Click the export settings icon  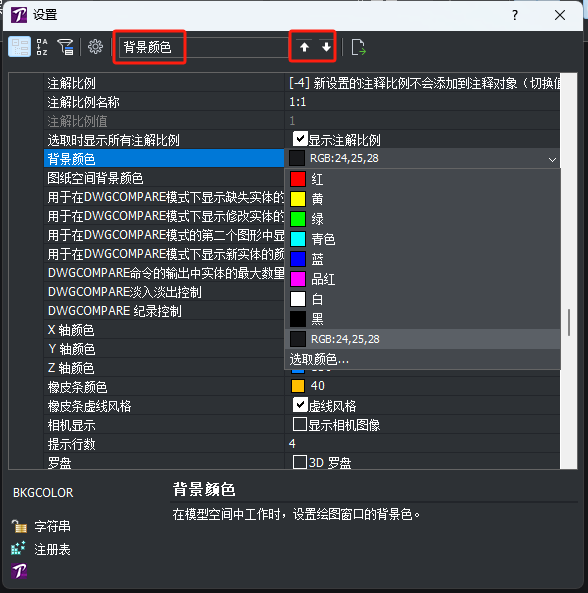point(358,47)
